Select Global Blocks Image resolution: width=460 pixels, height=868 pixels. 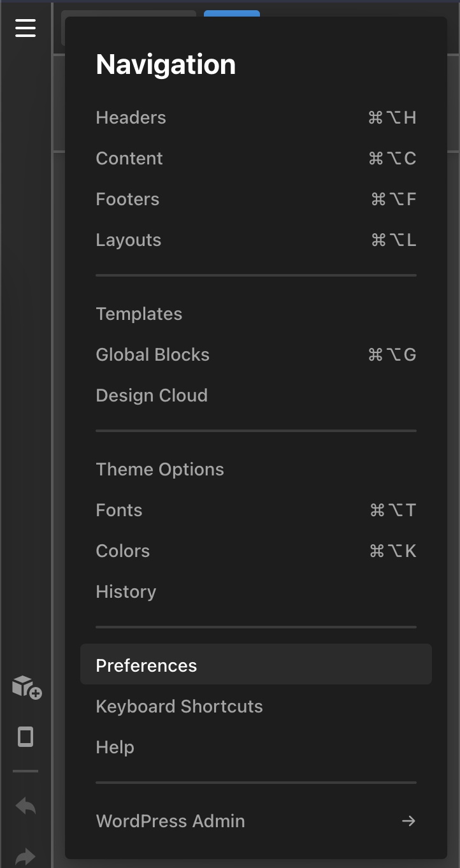point(256,355)
